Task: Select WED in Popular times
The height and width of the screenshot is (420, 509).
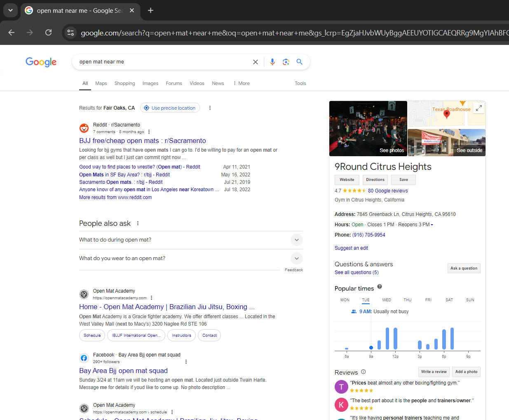Action: click(387, 300)
